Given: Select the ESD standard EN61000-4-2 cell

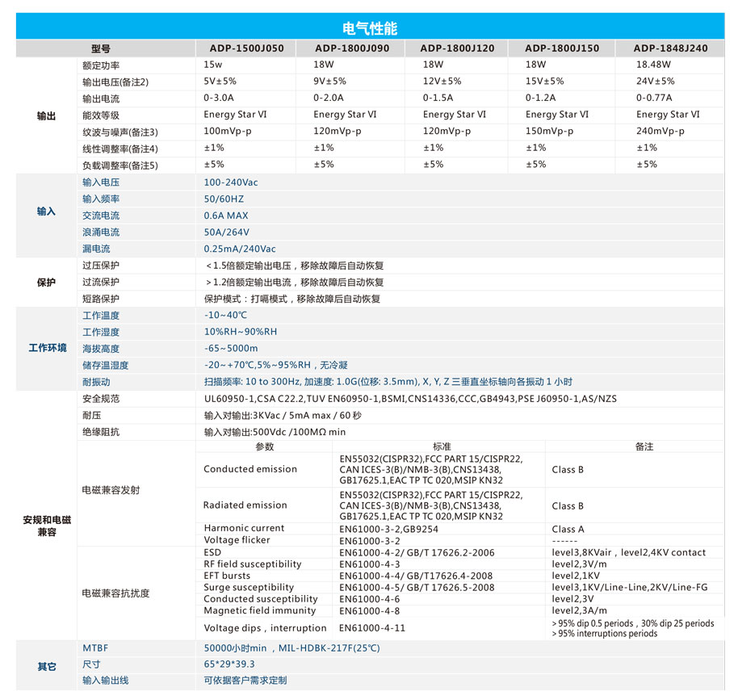Looking at the screenshot, I should point(417,552).
